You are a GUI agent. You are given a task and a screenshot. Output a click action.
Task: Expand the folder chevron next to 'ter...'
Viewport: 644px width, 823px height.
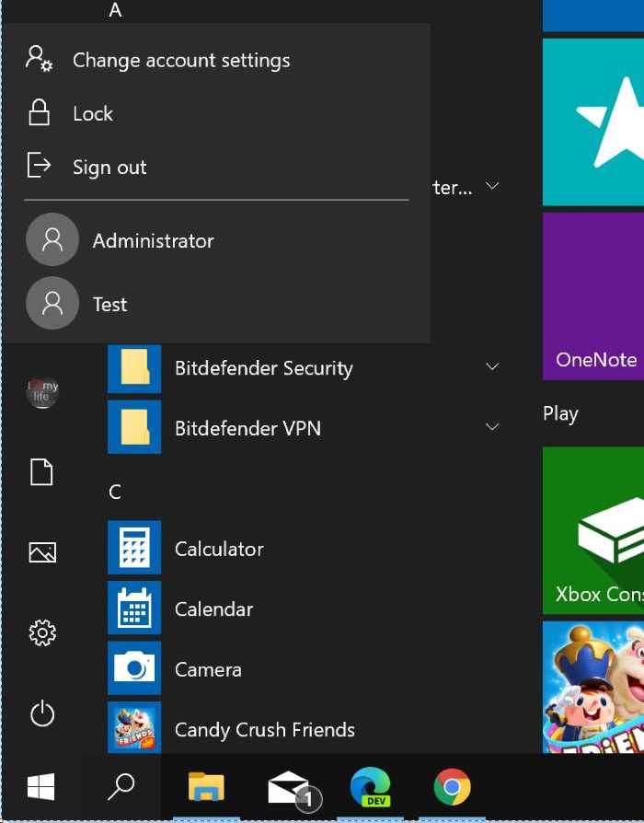click(492, 186)
